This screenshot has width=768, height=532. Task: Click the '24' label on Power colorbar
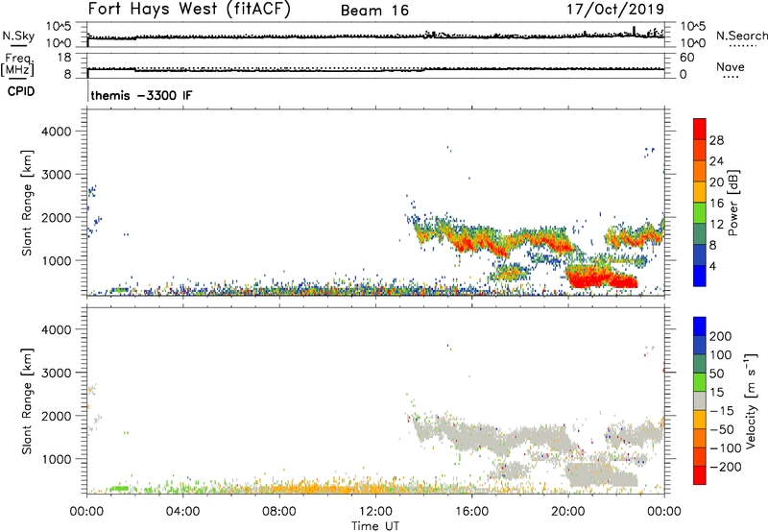pos(716,161)
